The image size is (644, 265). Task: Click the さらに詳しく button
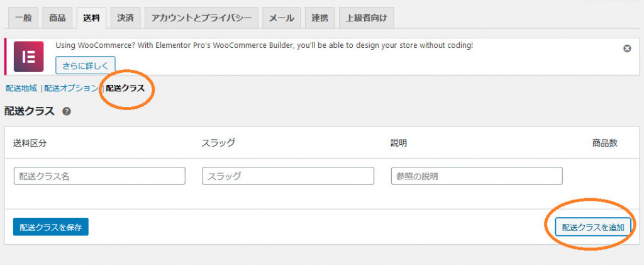tap(86, 65)
